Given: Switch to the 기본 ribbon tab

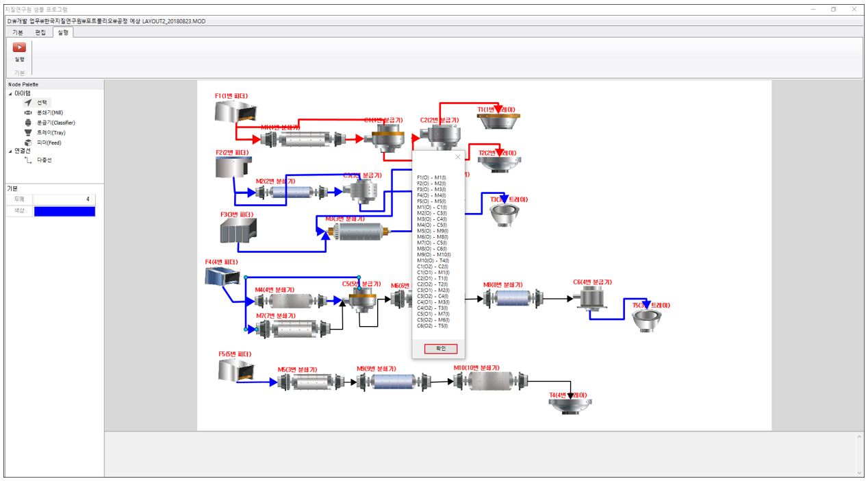Looking at the screenshot, I should 18,32.
